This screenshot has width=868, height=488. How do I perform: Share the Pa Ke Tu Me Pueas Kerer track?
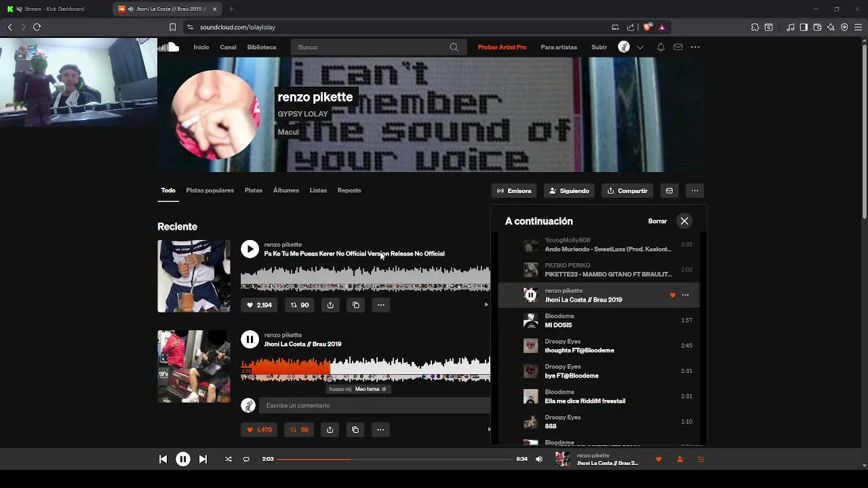click(x=330, y=305)
